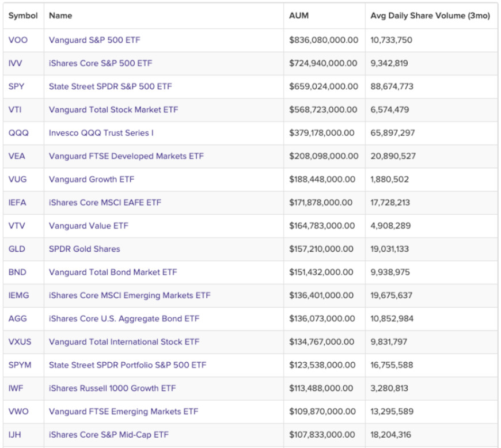Open Vanguard Total International Stock ETF
Viewport: 501px width, 448px height.
(124, 341)
